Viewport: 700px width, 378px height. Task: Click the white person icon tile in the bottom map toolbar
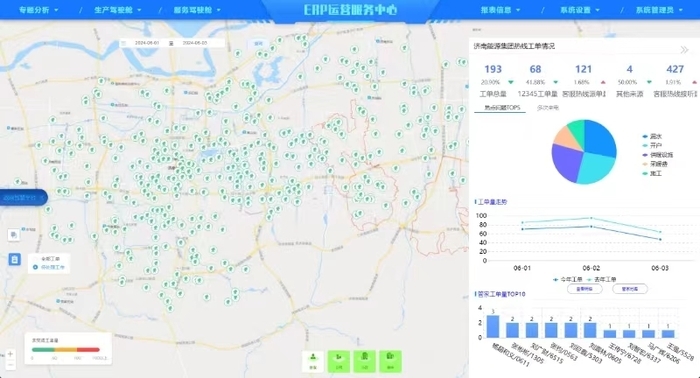coord(313,361)
